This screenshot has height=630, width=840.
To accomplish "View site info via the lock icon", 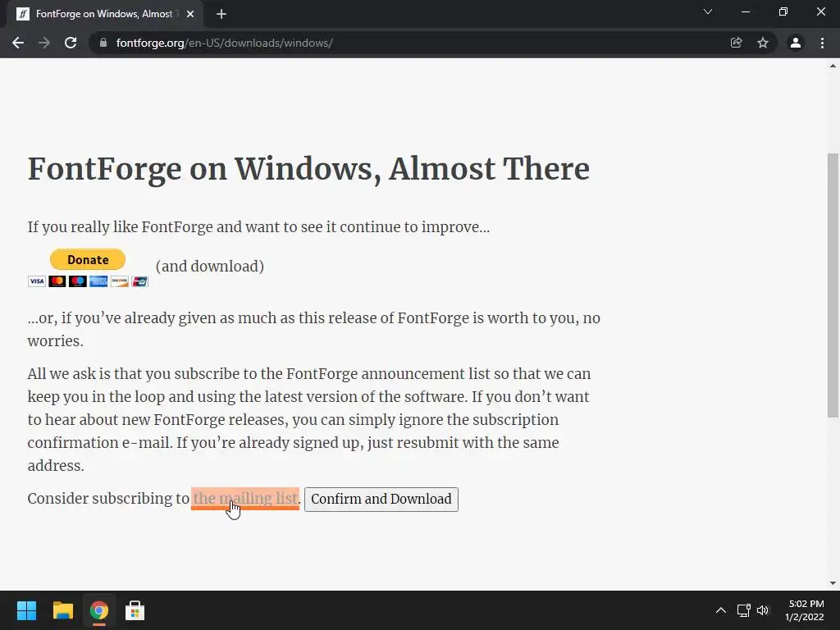I will [103, 43].
